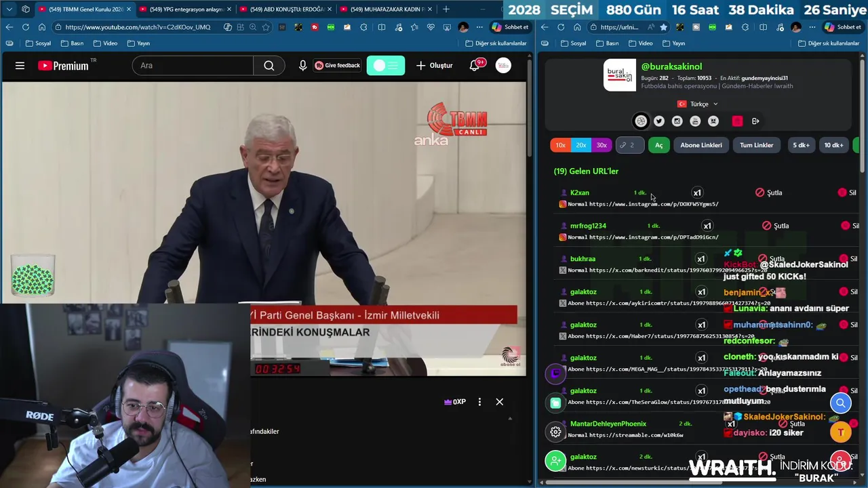Screen dimensions: 868x488
Task: Open mrfrog1234's Instagram URL link
Action: [x=654, y=237]
